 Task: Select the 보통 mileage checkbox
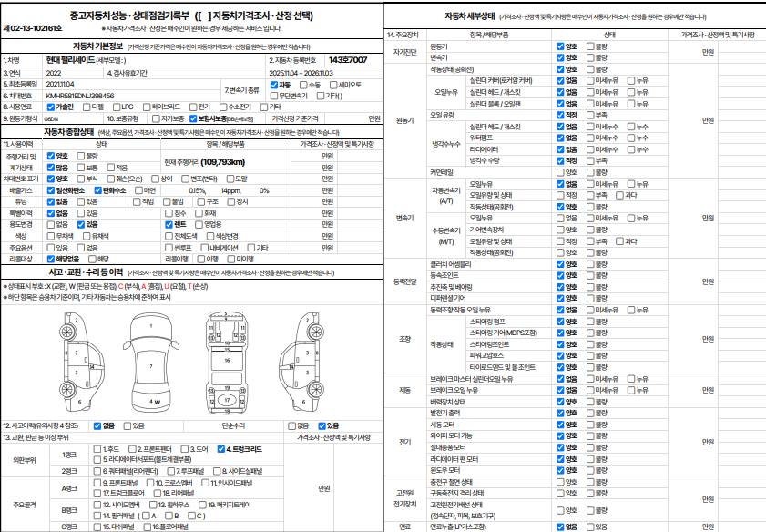coord(80,168)
